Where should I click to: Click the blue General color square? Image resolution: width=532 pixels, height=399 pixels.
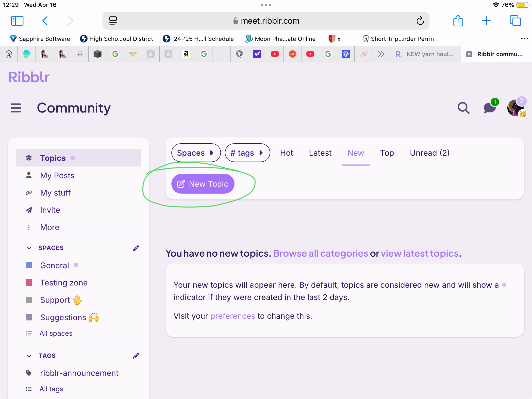tap(29, 265)
